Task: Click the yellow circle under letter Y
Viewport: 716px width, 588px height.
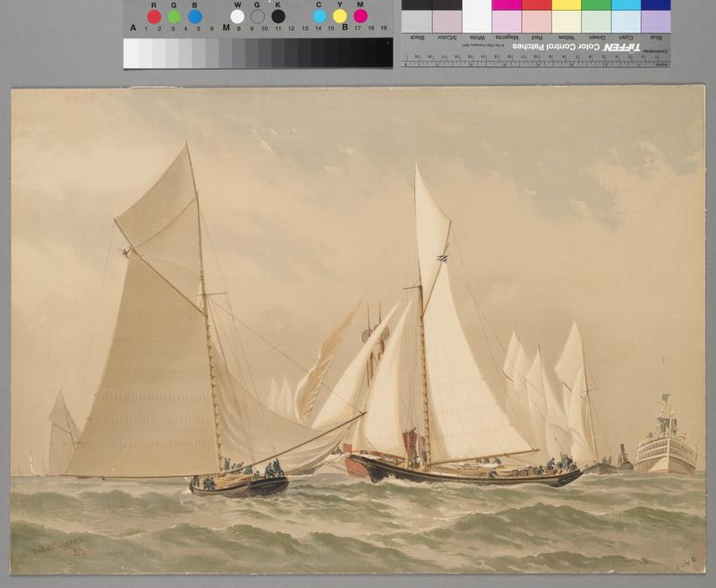Action: pos(340,16)
